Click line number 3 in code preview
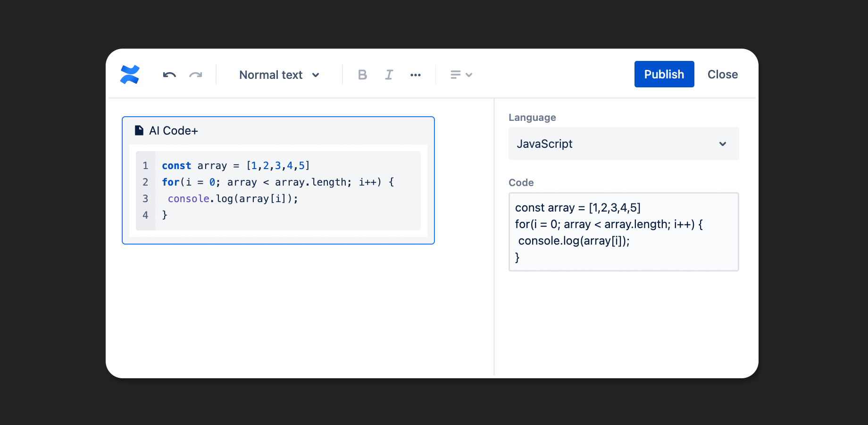 point(145,199)
